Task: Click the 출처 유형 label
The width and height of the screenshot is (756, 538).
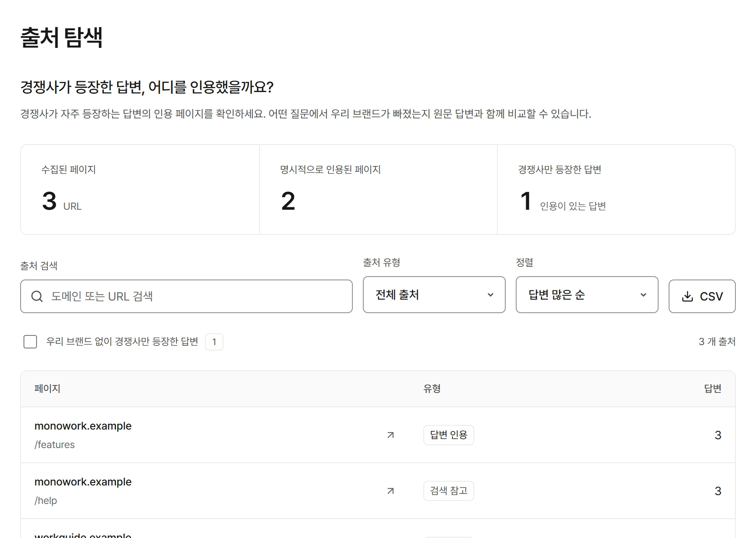Action: pyautogui.click(x=382, y=263)
